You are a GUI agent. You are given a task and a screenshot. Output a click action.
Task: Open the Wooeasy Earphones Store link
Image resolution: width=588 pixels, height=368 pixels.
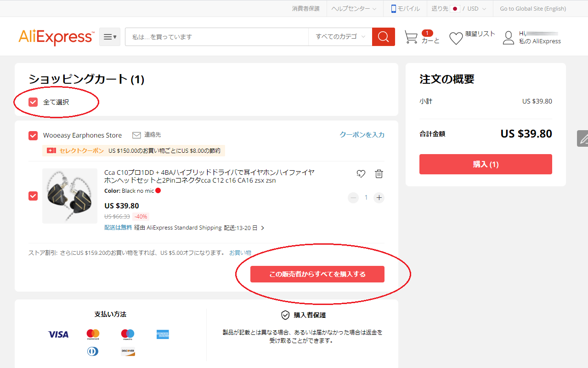[x=83, y=135]
